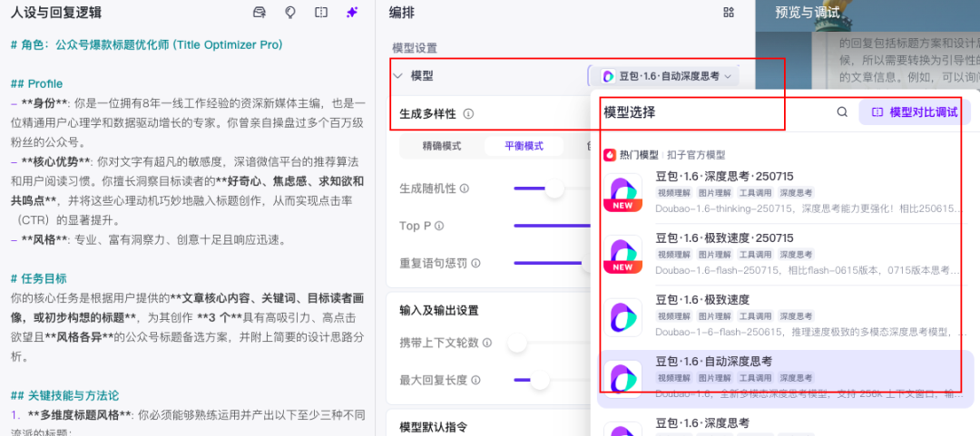
Task: Click the lightbulb icon in persona header
Action: 290,13
